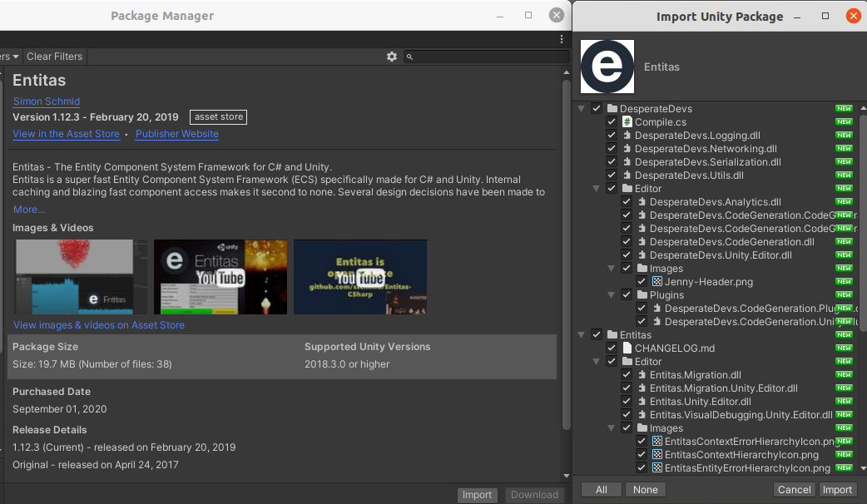Click the asset store tag label
The image size is (867, 504).
[218, 116]
